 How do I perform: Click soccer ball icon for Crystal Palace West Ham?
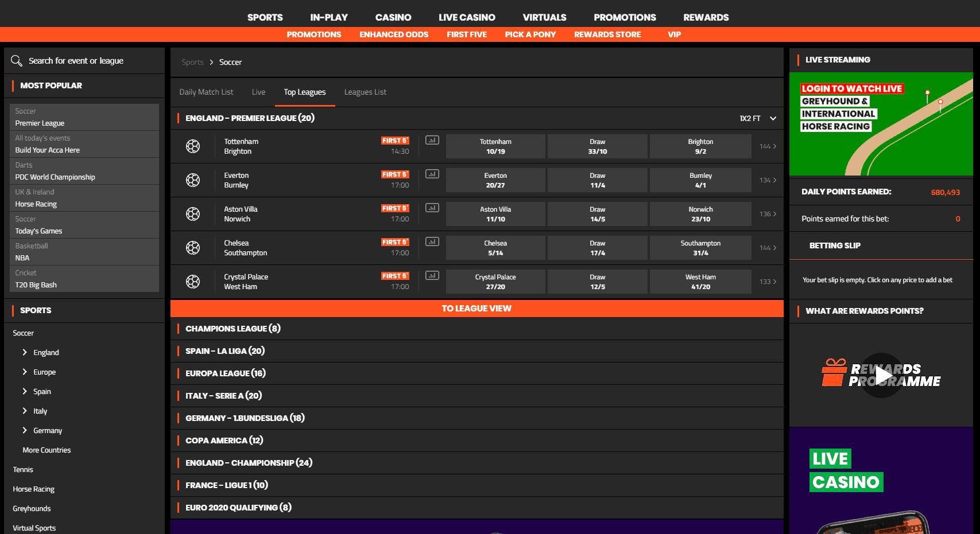click(193, 282)
